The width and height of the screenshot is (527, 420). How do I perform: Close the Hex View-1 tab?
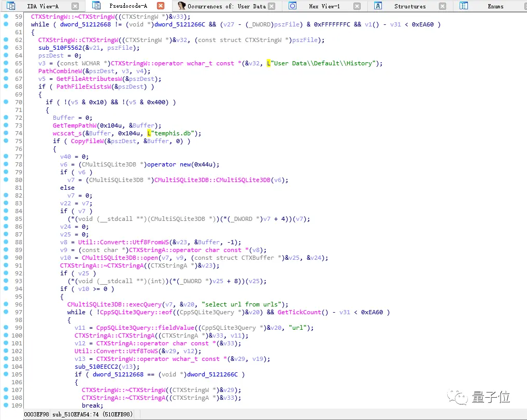click(357, 6)
